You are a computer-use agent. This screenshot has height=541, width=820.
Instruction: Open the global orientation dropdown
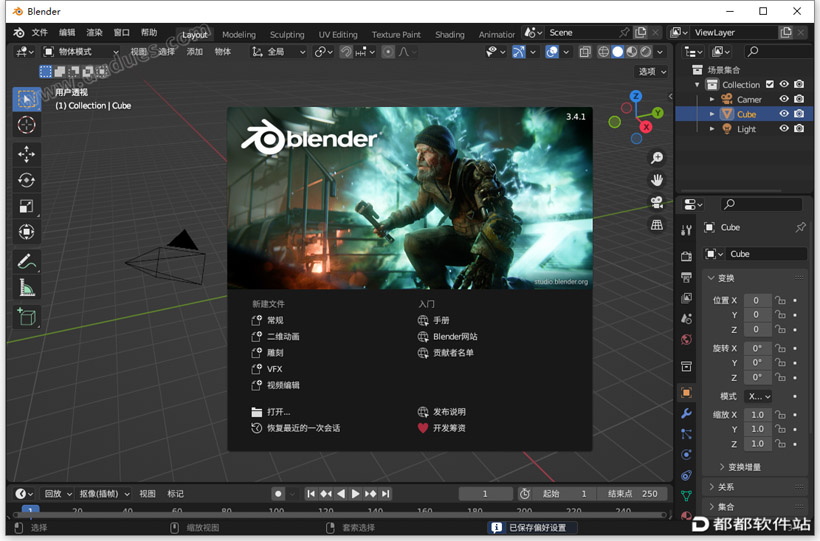279,52
